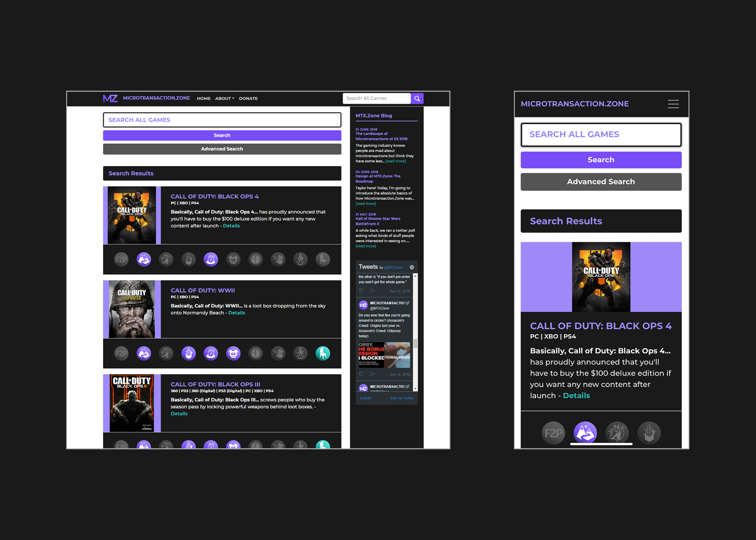Expand the ABOUT dropdown in the navbar

tap(225, 99)
